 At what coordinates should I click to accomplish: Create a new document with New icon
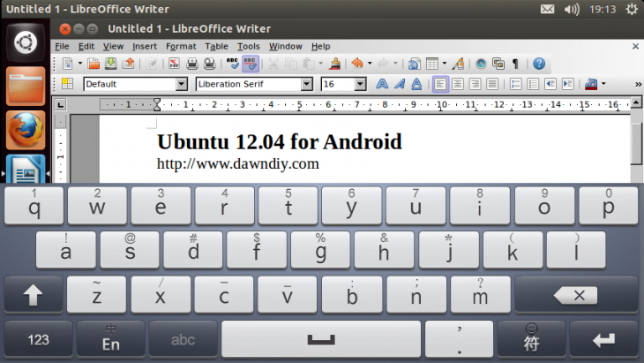[67, 64]
